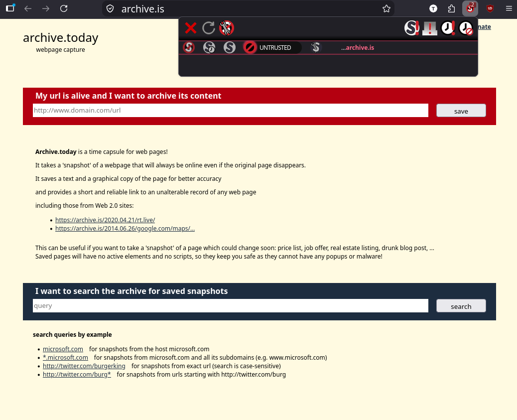The image size is (517, 420).
Task: Click the *.microsoft.com example query link
Action: tap(65, 358)
